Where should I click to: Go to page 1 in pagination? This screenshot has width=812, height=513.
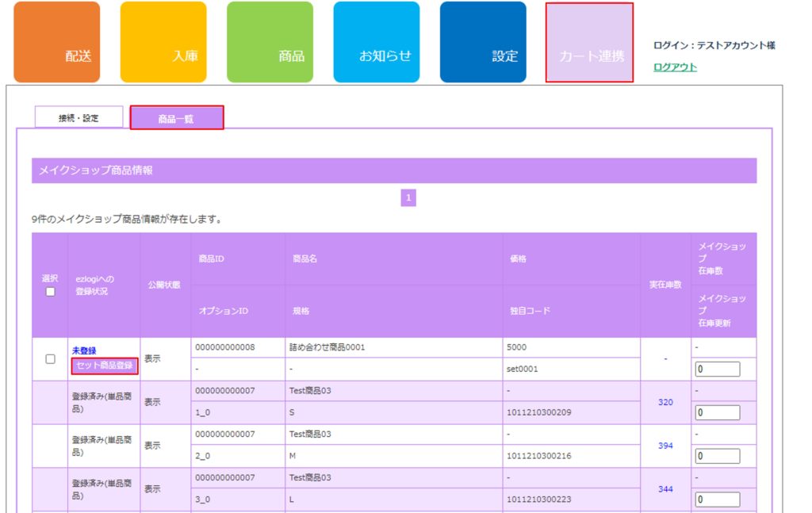(408, 197)
